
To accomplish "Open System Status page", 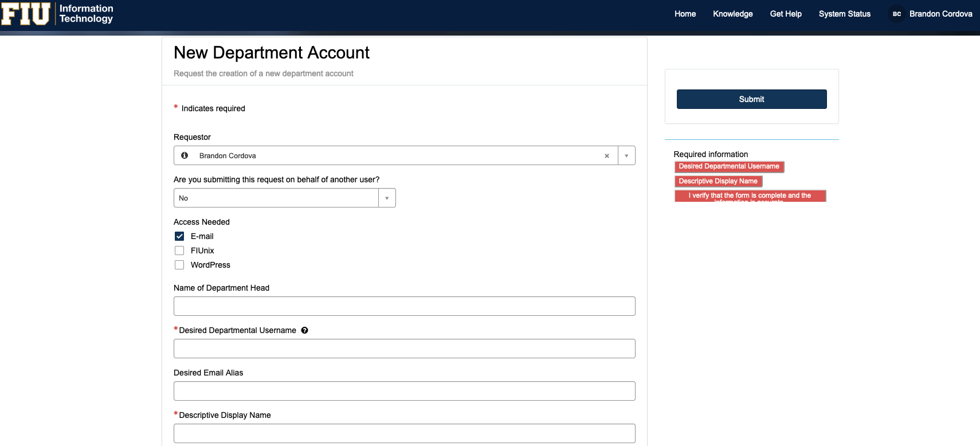I will click(844, 14).
